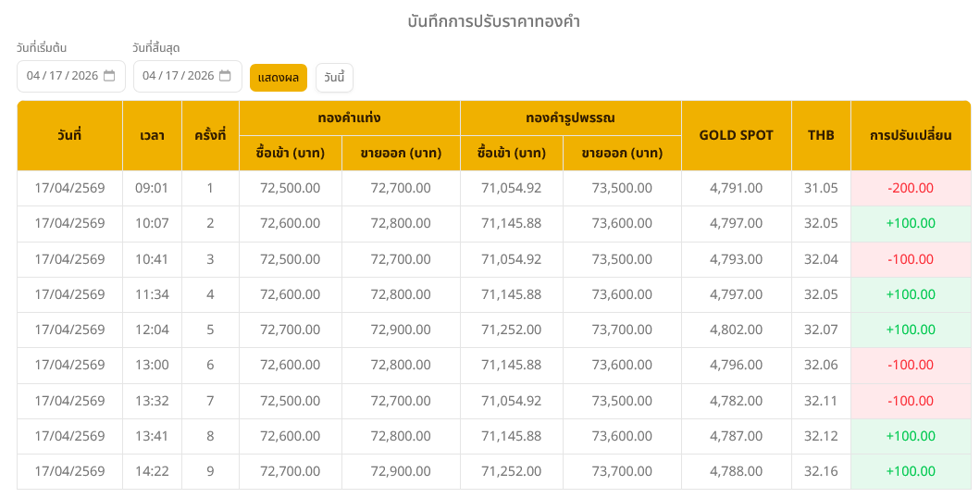Select the 09:01 time cell
980x498 pixels.
152,188
